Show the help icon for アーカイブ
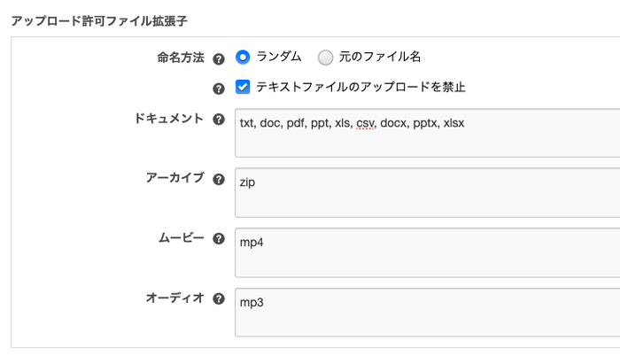 pyautogui.click(x=219, y=179)
